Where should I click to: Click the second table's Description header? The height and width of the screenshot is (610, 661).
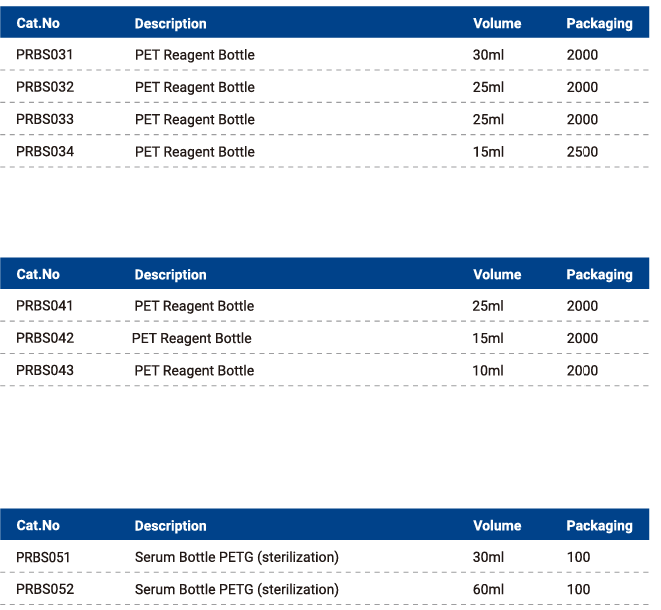pyautogui.click(x=170, y=274)
